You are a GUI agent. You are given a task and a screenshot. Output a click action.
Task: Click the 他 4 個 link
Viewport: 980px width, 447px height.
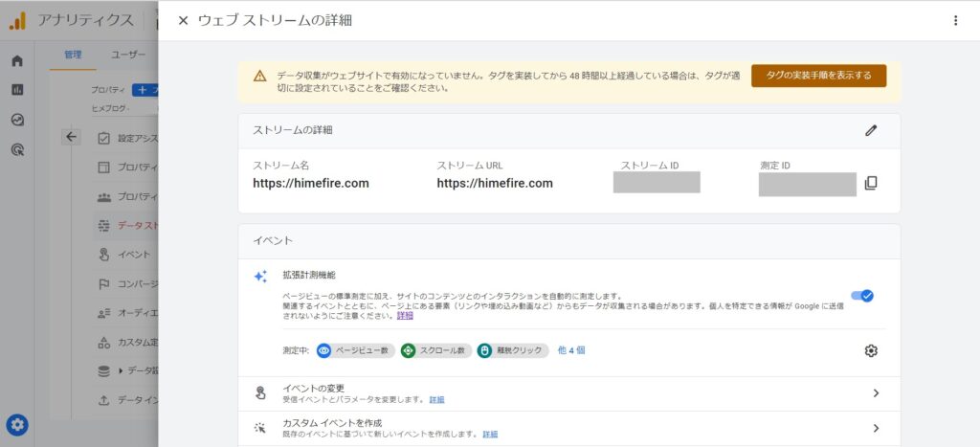point(571,350)
